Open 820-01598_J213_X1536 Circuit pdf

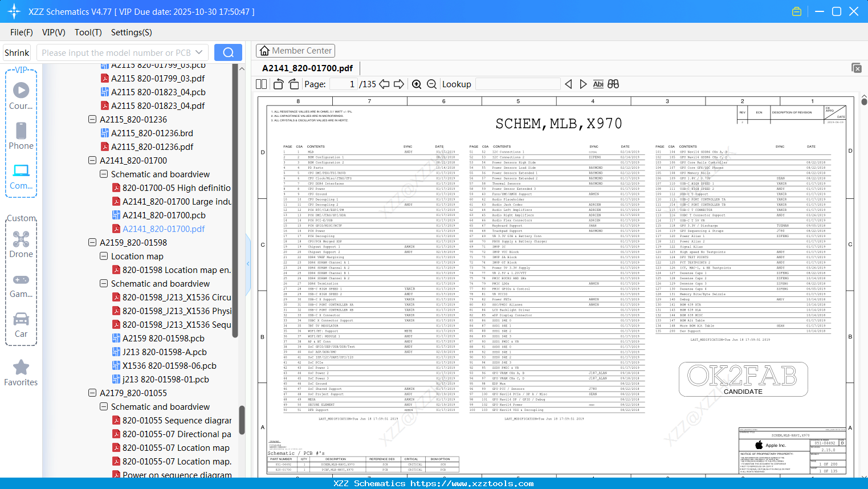coord(172,298)
